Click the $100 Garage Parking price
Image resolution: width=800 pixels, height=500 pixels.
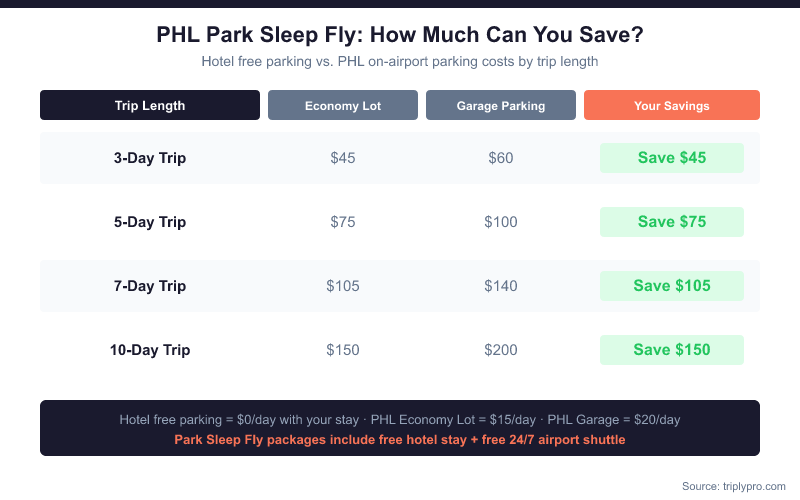tap(501, 222)
